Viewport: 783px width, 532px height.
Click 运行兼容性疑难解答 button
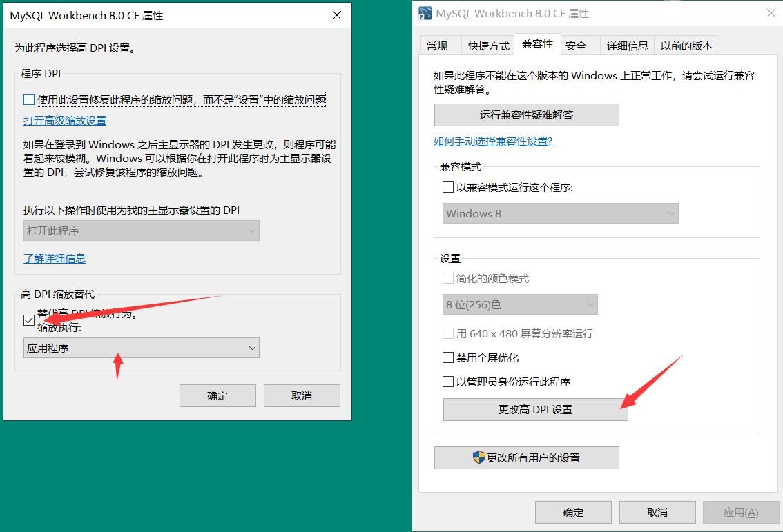[526, 115]
